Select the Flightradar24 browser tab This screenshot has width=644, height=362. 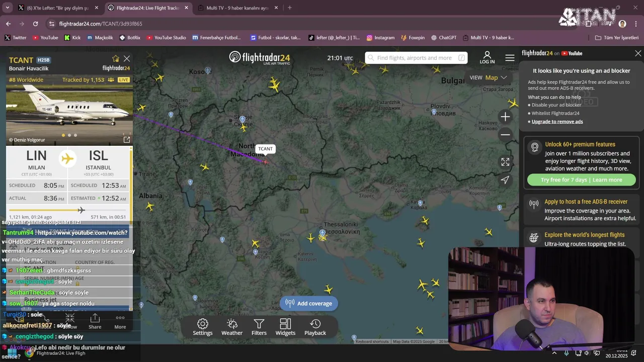[147, 8]
